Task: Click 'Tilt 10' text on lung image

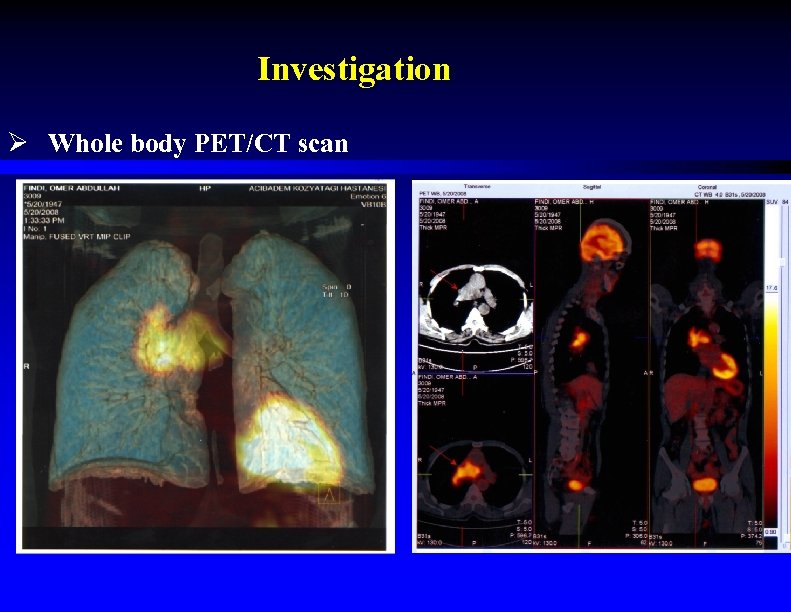Action: (336, 294)
